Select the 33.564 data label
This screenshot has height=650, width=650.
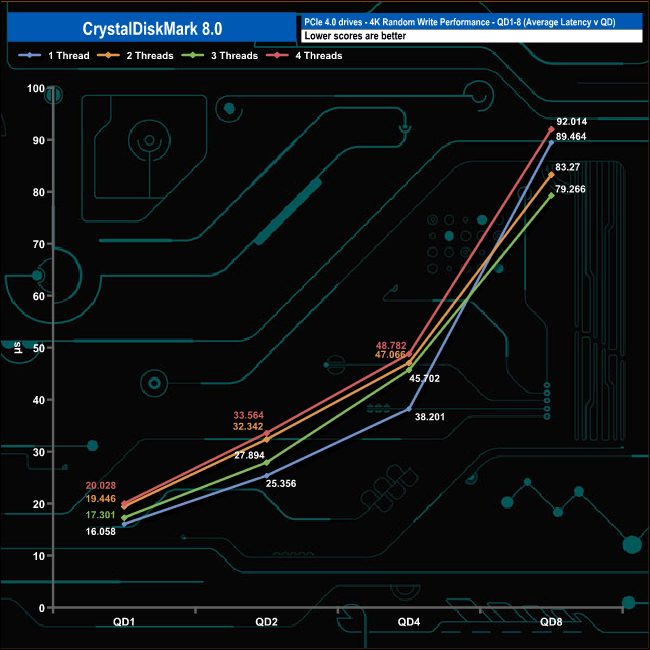[248, 415]
